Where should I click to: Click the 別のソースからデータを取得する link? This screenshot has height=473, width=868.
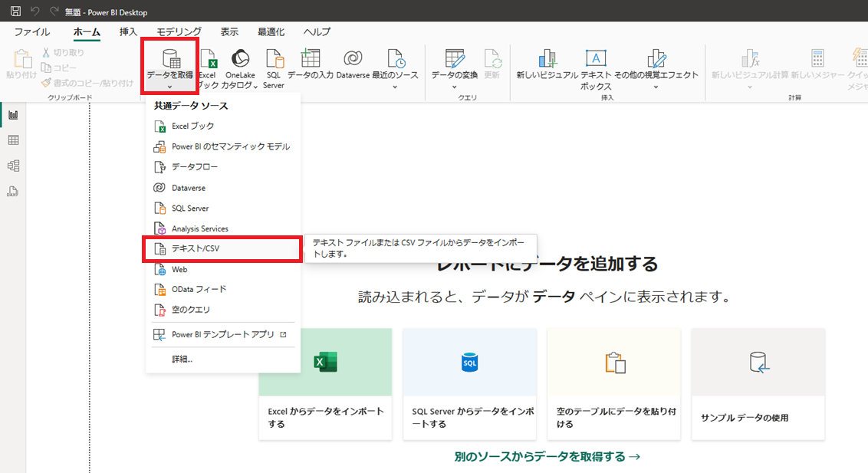pos(547,457)
